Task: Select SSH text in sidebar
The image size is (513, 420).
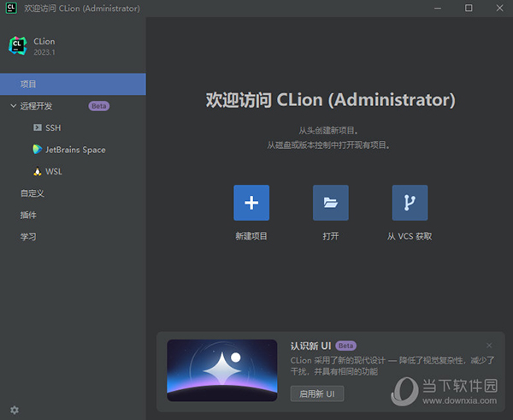Action: tap(53, 127)
